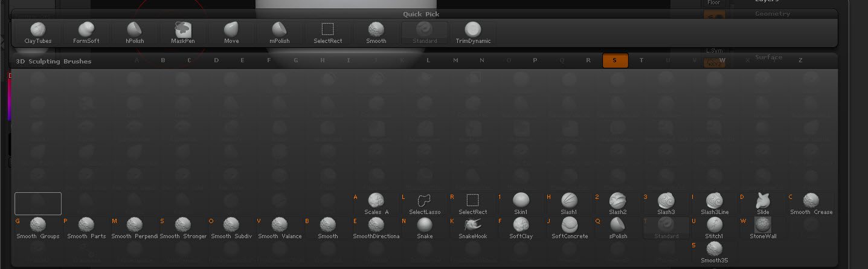This screenshot has height=269, width=868.
Task: Pick the Smooth Stronger brush
Action: (x=183, y=228)
